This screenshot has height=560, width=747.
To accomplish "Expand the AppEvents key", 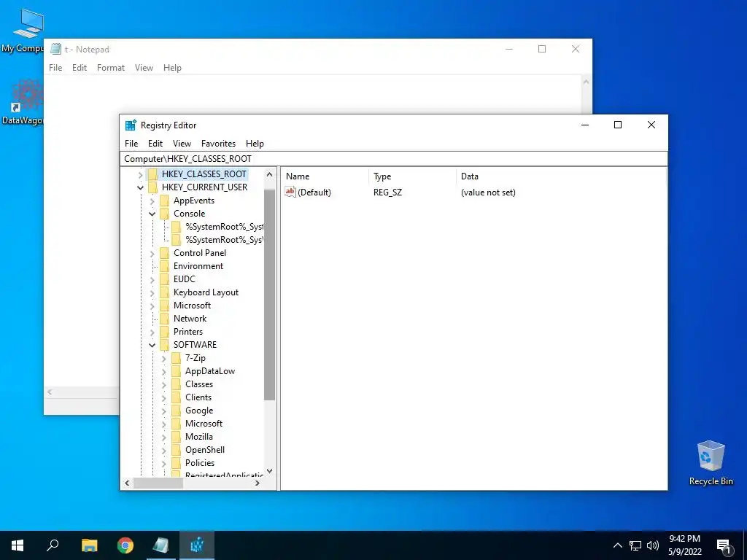I will pos(152,201).
